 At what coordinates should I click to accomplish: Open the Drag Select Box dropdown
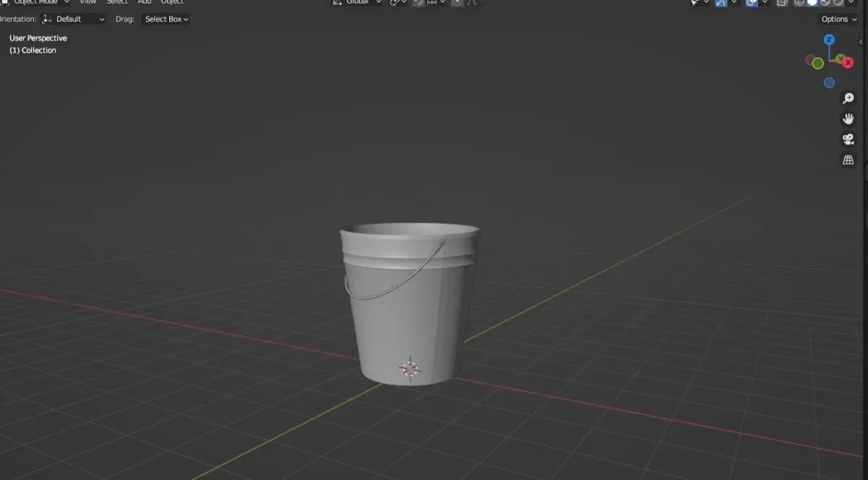pos(166,20)
